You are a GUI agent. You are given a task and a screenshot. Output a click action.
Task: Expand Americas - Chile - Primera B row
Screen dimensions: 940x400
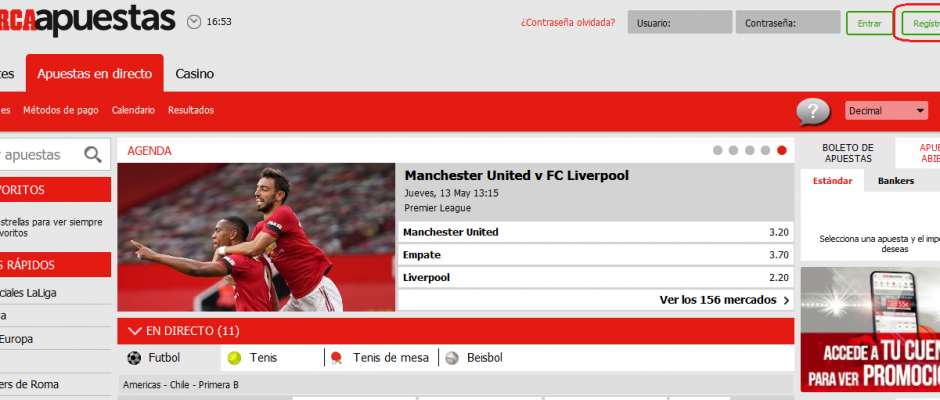(455, 384)
